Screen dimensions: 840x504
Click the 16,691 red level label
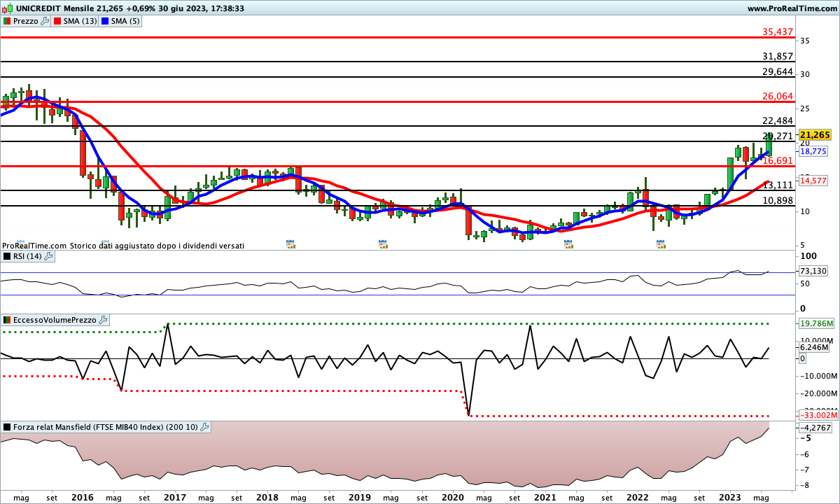pyautogui.click(x=778, y=161)
